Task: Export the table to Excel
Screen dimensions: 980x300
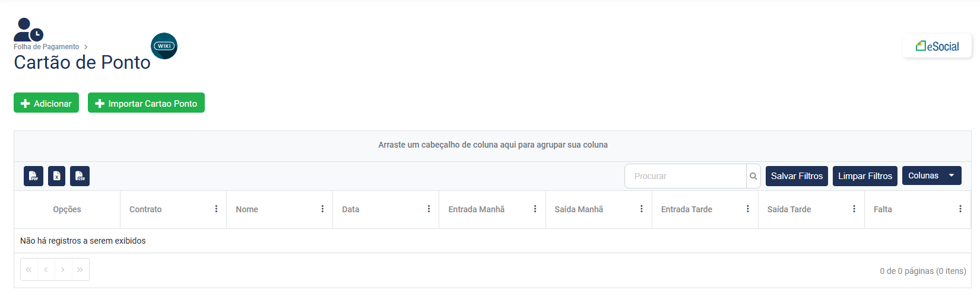Action: tap(56, 176)
